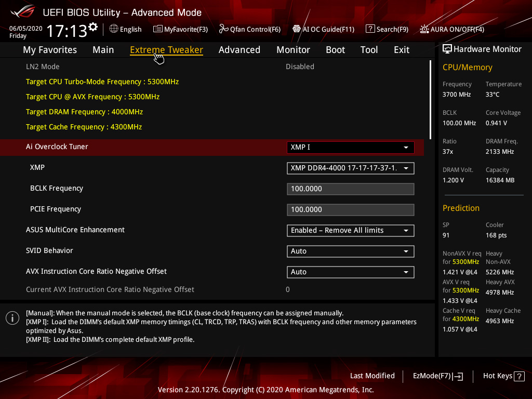The image size is (532, 399).
Task: Select the My Favorites tab
Action: 50,50
